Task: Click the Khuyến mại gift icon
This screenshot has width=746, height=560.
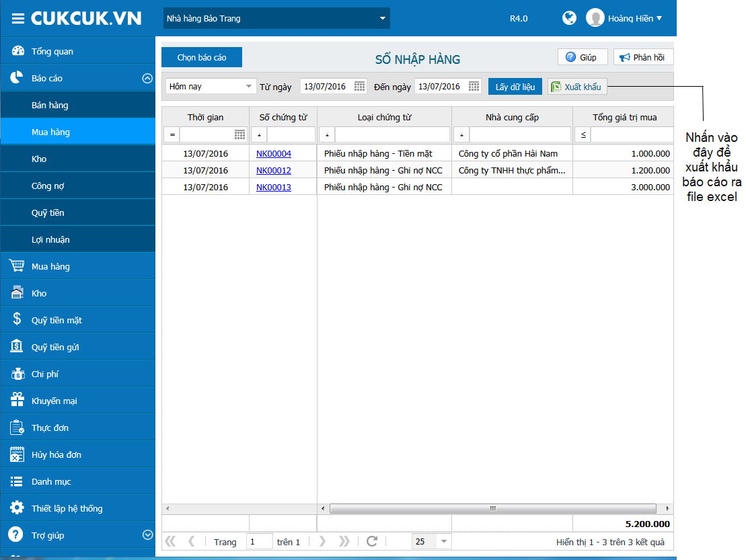Action: pyautogui.click(x=17, y=400)
